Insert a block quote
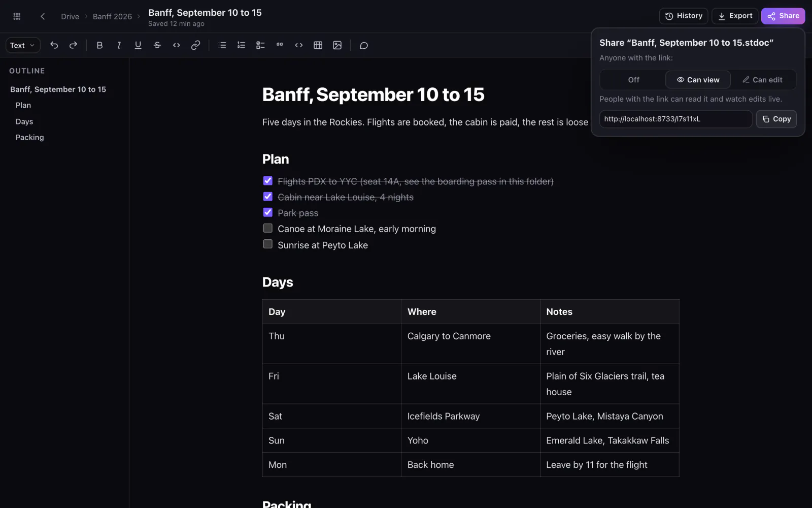Screen dimensions: 812x508 [280, 45]
